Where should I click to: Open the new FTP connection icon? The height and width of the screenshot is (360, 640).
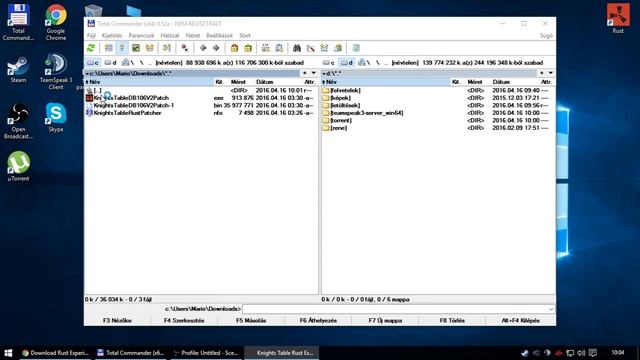click(279, 48)
